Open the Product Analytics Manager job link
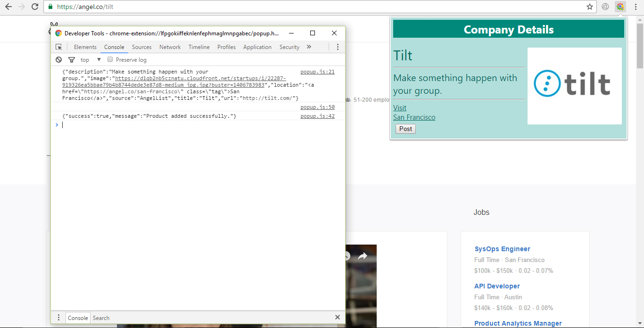The image size is (644, 328). click(x=518, y=323)
